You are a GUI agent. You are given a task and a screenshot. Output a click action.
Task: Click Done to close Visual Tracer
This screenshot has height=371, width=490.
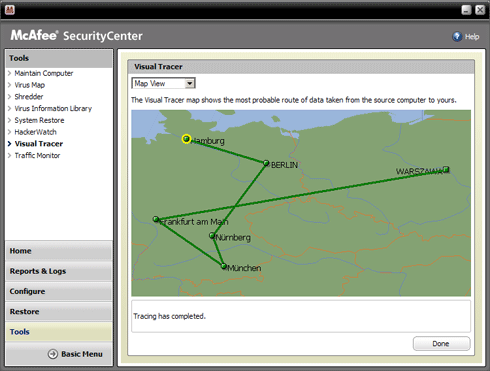pyautogui.click(x=441, y=344)
